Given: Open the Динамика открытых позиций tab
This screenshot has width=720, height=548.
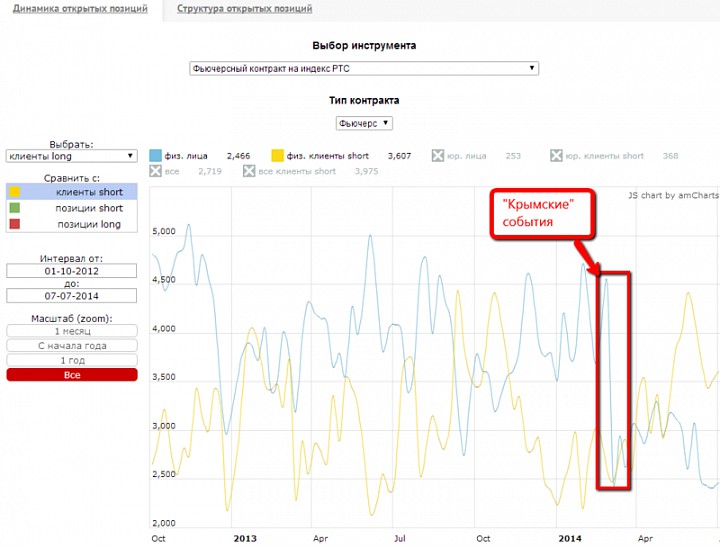Looking at the screenshot, I should coord(80,9).
